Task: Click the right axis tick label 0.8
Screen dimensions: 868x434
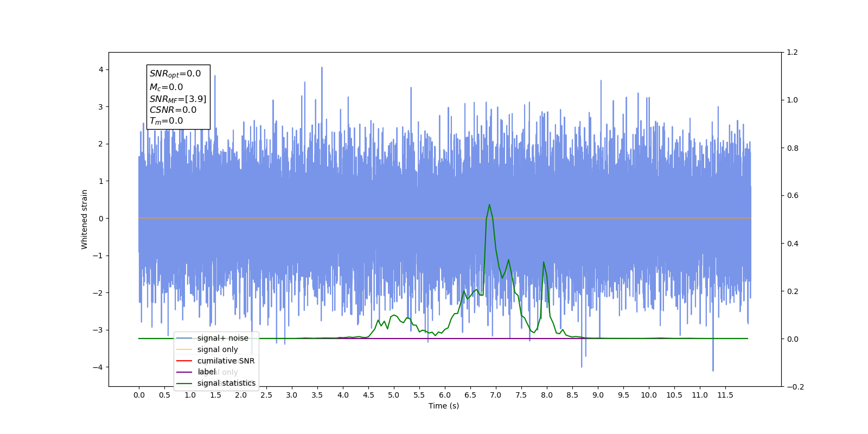Action: click(x=793, y=148)
